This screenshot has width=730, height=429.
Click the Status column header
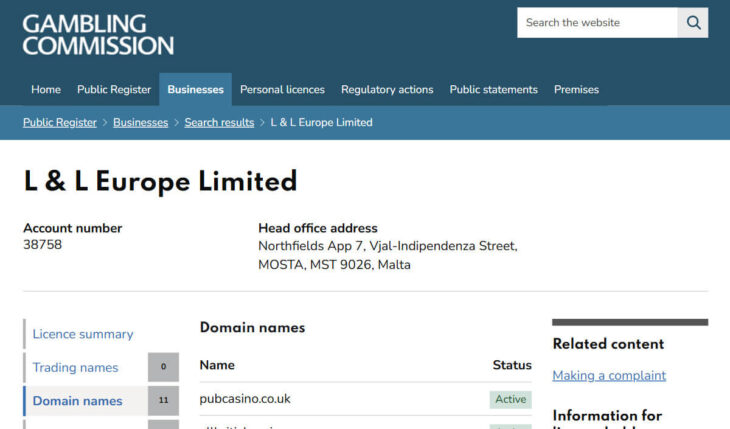pyautogui.click(x=512, y=365)
